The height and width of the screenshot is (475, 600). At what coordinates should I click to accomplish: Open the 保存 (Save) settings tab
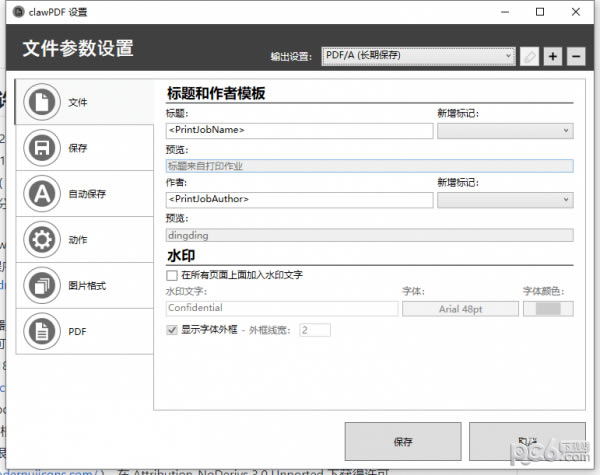click(x=84, y=148)
